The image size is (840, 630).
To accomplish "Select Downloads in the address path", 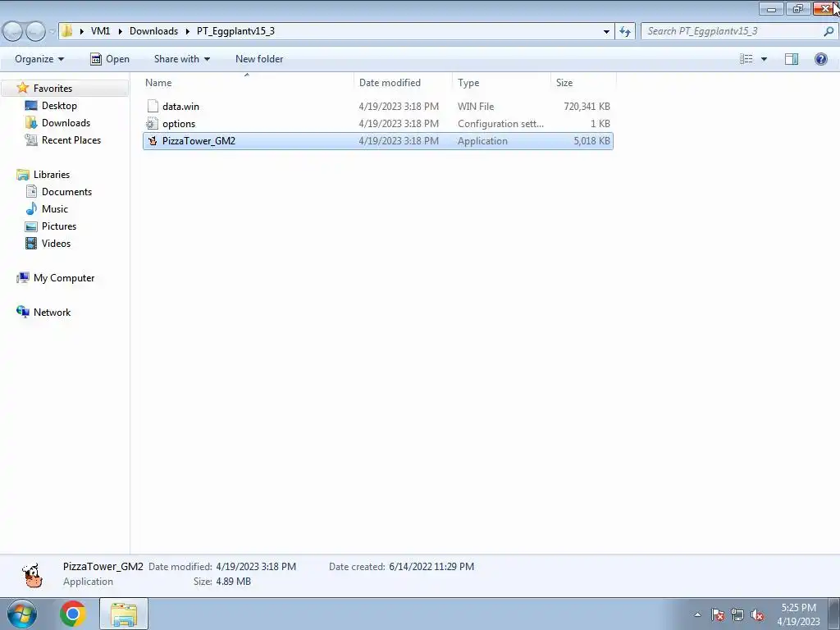I will pyautogui.click(x=153, y=31).
